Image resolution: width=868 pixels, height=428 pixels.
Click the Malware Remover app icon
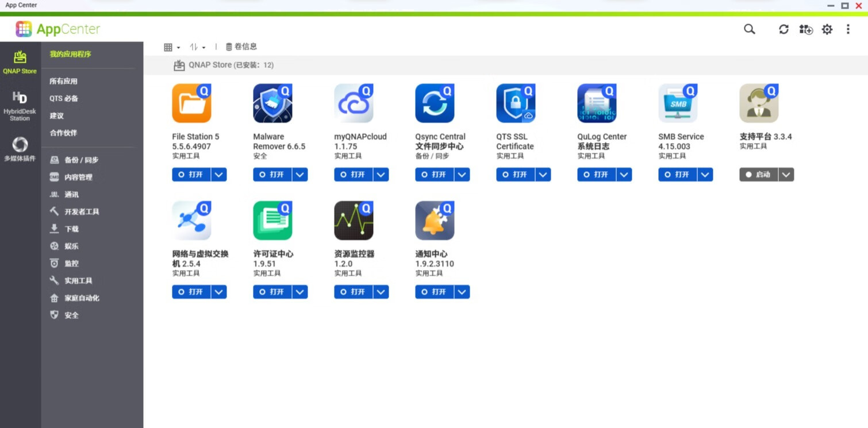pyautogui.click(x=272, y=103)
